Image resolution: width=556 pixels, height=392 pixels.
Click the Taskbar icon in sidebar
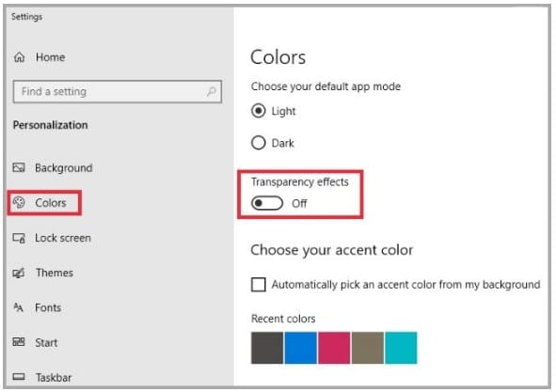19,376
